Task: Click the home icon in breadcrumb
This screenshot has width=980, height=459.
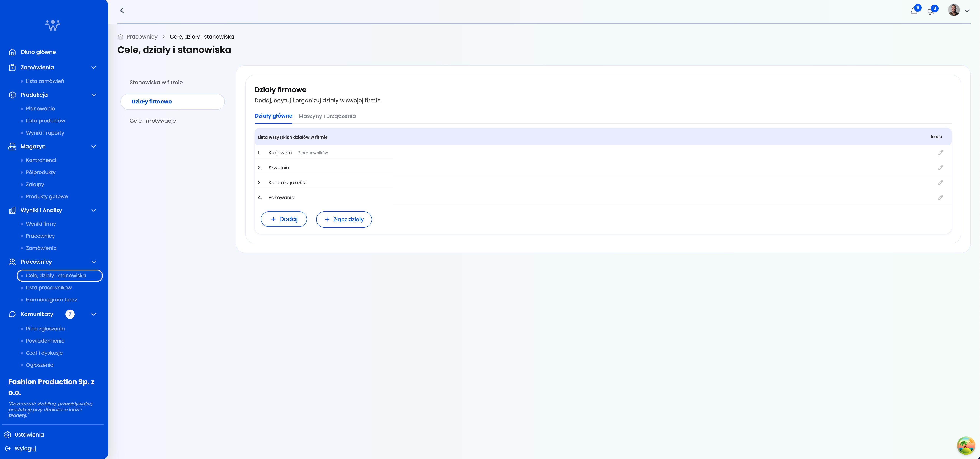Action: pos(121,37)
